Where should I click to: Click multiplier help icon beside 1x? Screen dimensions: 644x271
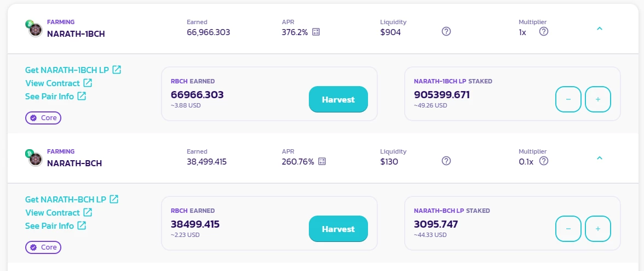click(x=544, y=31)
